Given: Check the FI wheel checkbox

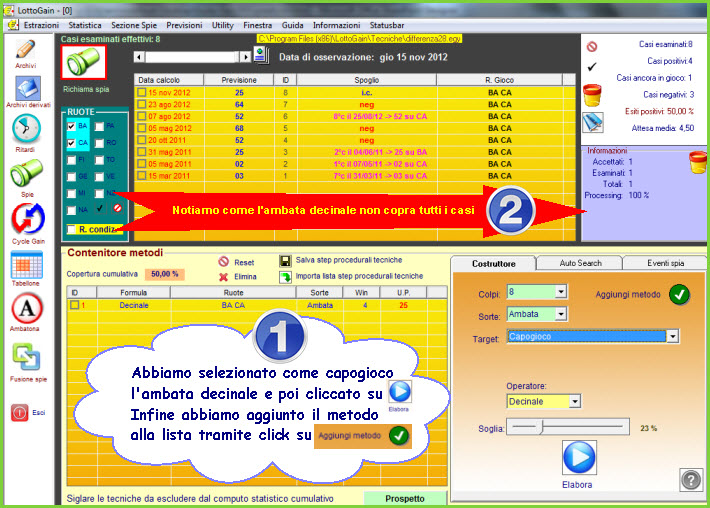Looking at the screenshot, I should [x=71, y=160].
